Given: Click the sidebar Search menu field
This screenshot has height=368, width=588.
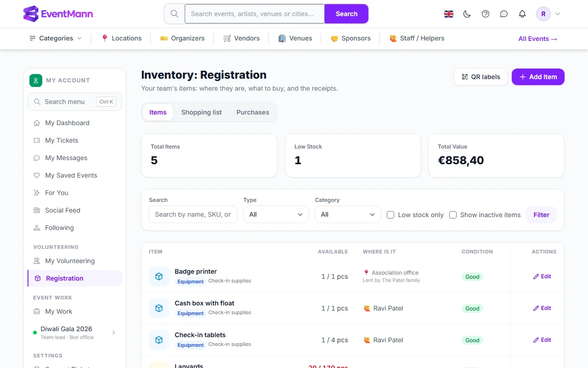Looking at the screenshot, I should (x=75, y=102).
